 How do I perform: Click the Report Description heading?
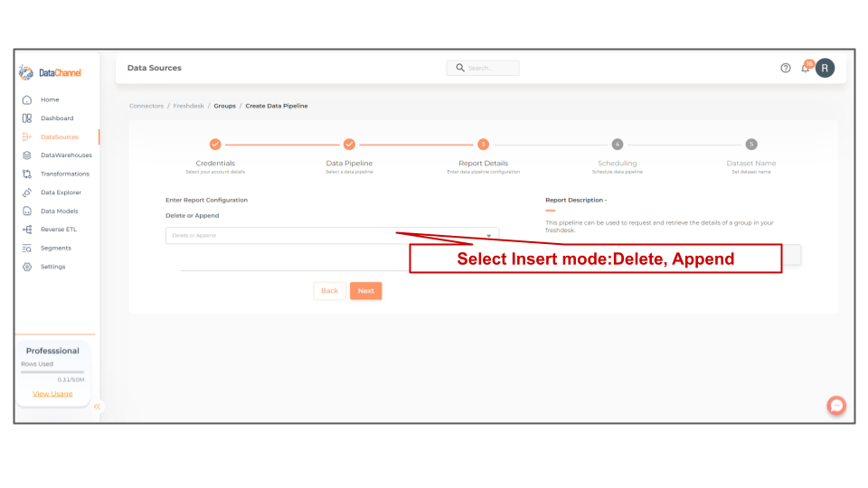576,201
